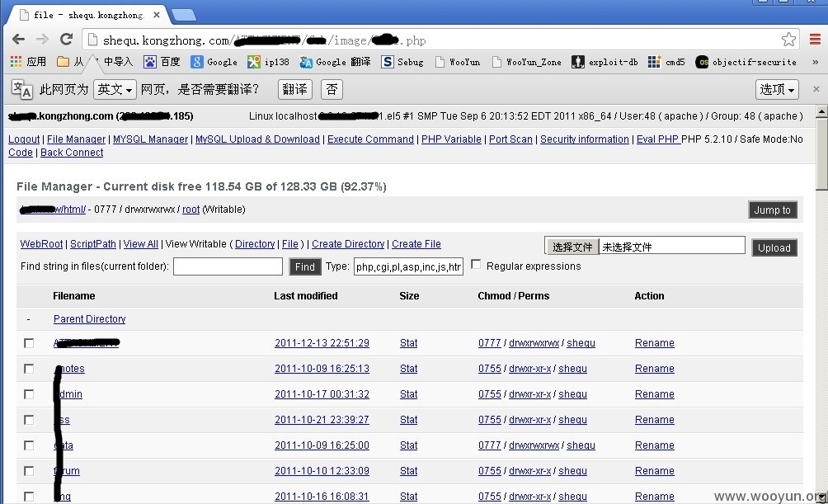Open the 英文 language dropdown
Viewport: 828px width, 504px height.
tap(115, 89)
